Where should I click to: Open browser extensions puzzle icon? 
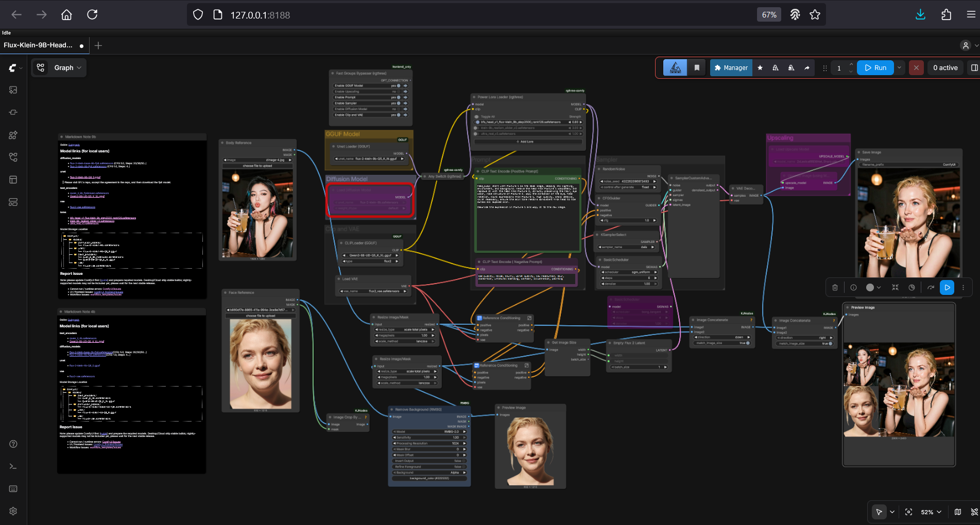[x=946, y=15]
